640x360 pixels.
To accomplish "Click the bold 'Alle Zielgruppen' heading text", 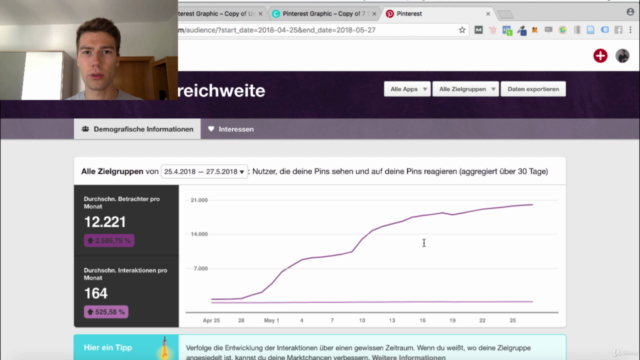I will click(112, 171).
